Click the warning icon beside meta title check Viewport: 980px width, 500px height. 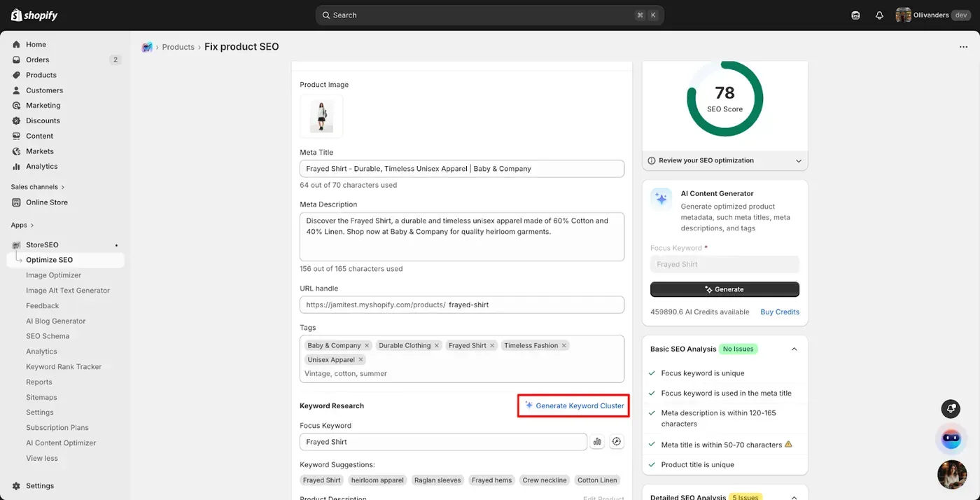coord(789,445)
